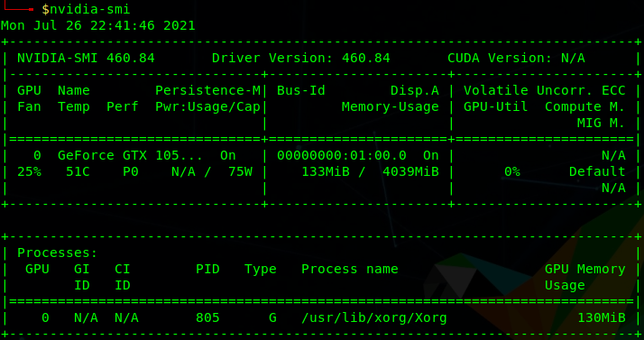Select the 0% GPU utilization value
644x340 pixels.
[x=512, y=172]
